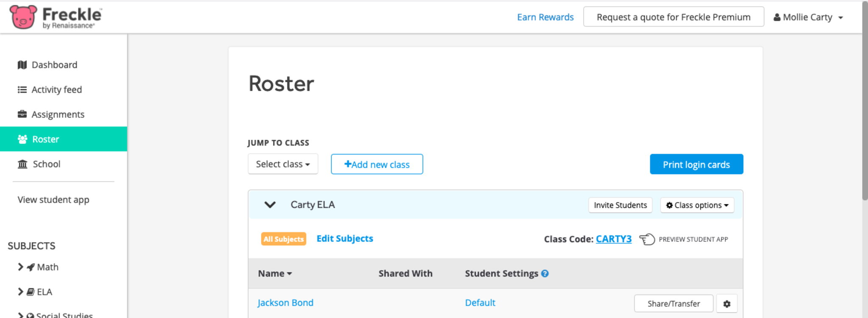Expand the ELA subject in sidebar
This screenshot has width=868, height=318.
click(x=20, y=292)
